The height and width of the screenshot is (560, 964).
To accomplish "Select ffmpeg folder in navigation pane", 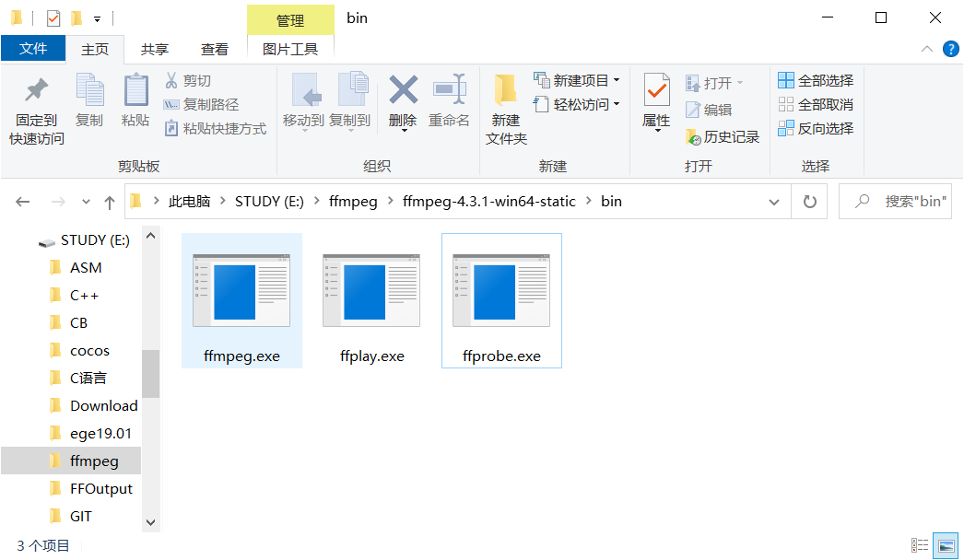I will pos(71,461).
